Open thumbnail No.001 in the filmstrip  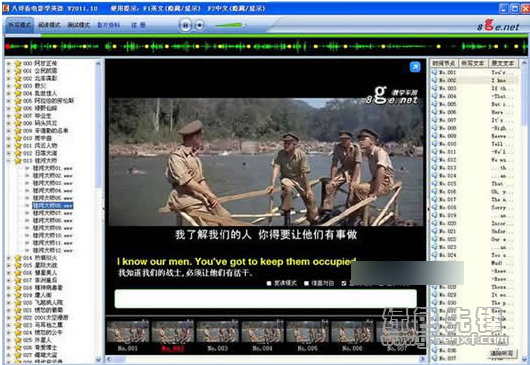pyautogui.click(x=128, y=332)
